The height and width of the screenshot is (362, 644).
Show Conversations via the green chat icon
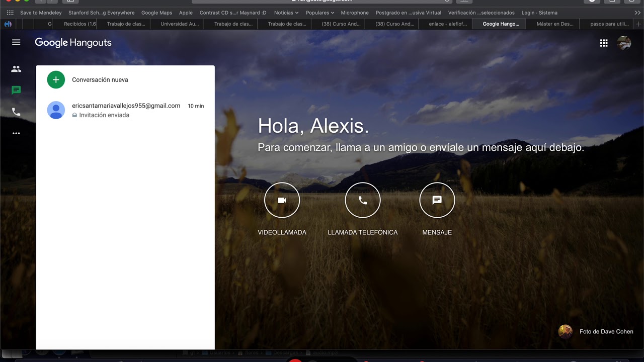click(16, 90)
